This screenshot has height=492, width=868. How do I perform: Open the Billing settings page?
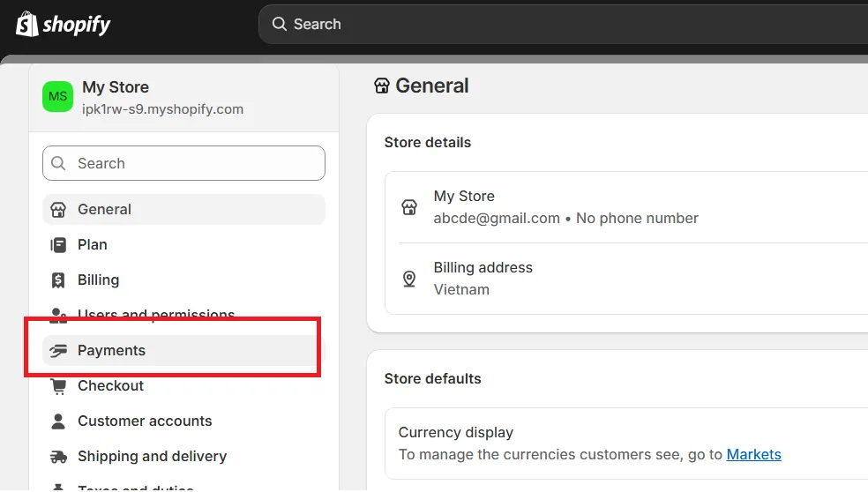(183, 280)
